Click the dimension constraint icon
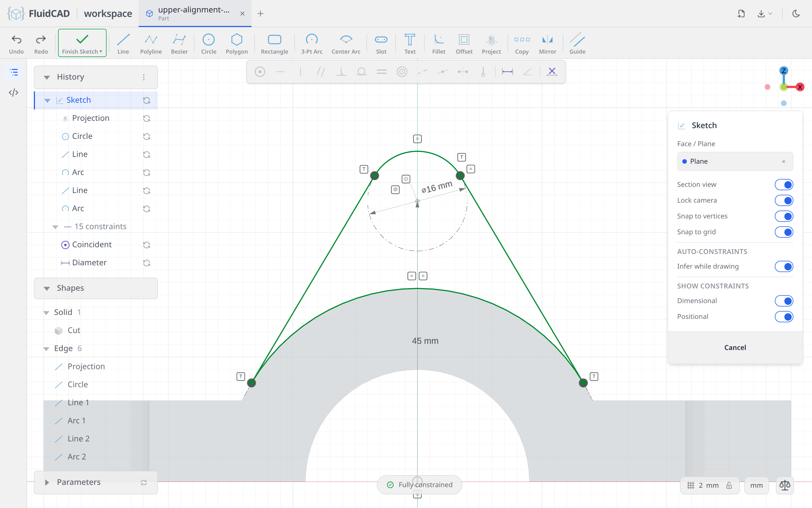The height and width of the screenshot is (508, 812). point(507,72)
